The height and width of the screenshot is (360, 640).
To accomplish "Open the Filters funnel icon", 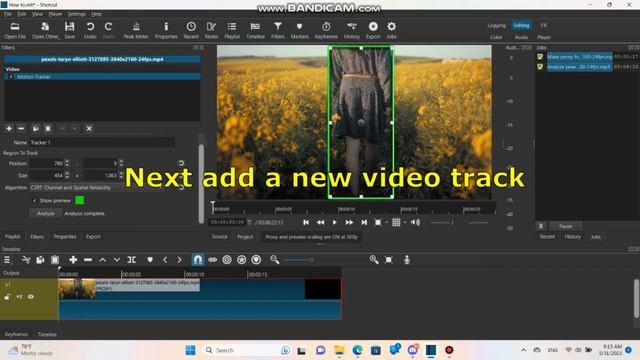I will click(278, 31).
